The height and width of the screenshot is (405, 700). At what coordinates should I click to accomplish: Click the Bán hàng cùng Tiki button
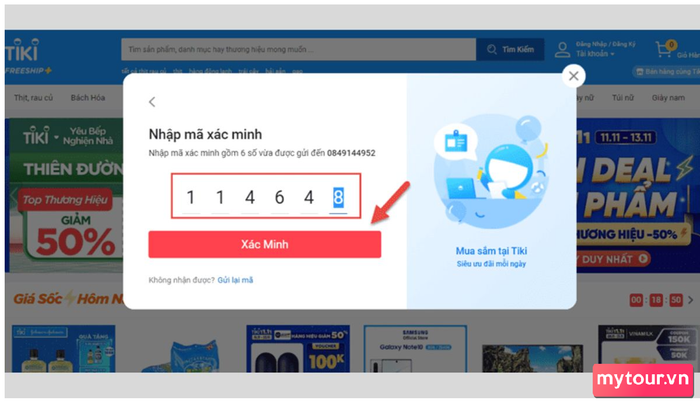[667, 71]
